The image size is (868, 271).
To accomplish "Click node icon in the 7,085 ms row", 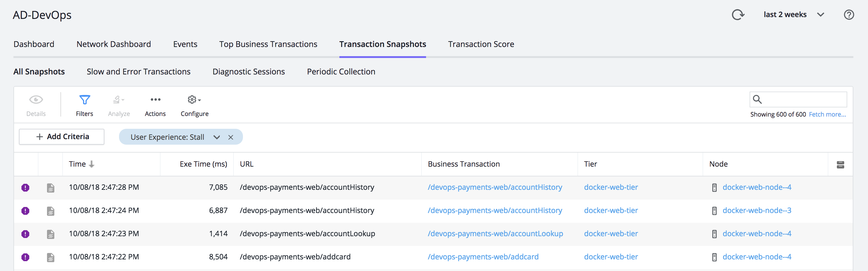I will 714,188.
